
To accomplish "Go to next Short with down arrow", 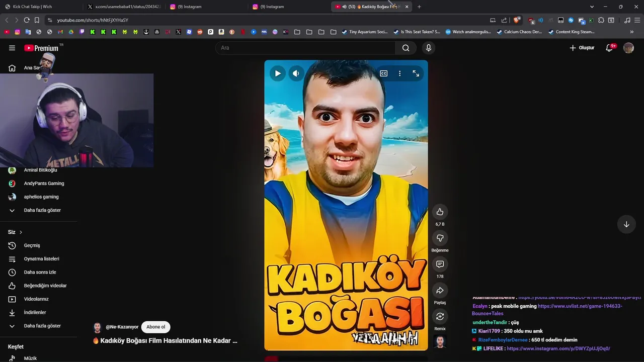I will (x=626, y=224).
